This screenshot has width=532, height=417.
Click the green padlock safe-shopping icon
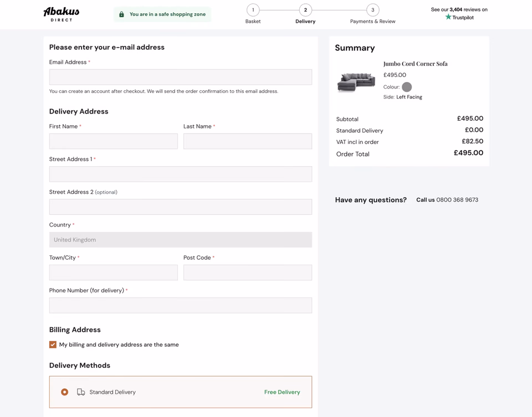coord(121,14)
